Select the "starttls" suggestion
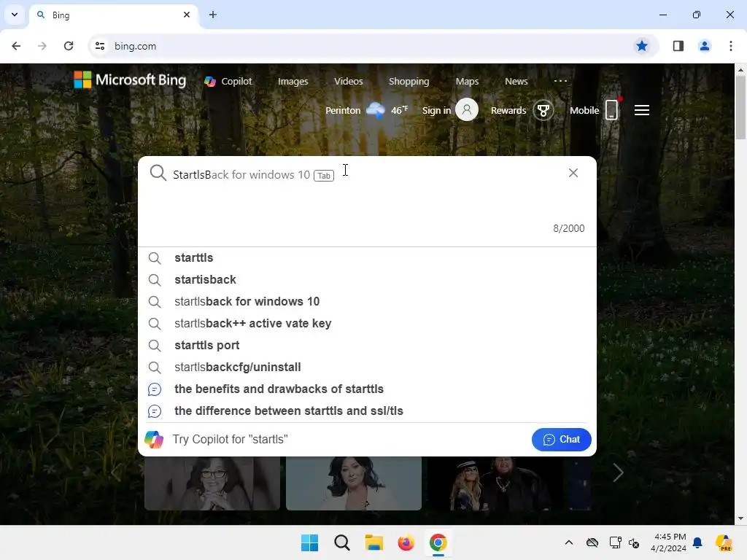This screenshot has height=560, width=747. tap(367, 257)
